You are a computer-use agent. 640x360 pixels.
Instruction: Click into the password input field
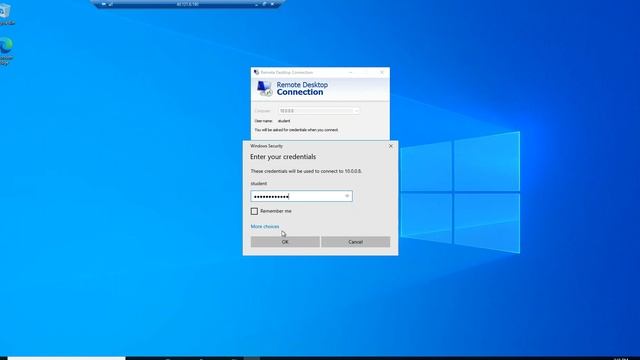pyautogui.click(x=301, y=196)
